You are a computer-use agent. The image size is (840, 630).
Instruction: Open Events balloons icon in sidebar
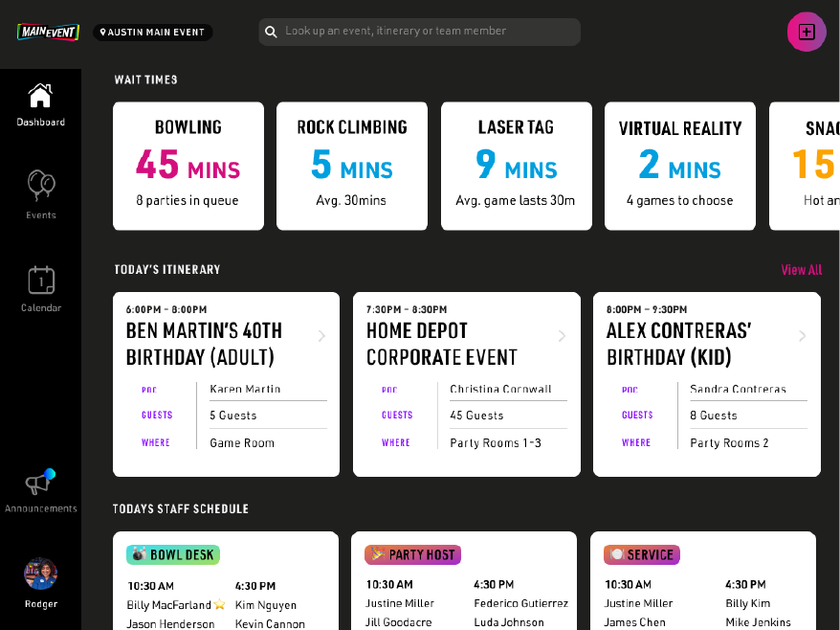click(x=40, y=185)
